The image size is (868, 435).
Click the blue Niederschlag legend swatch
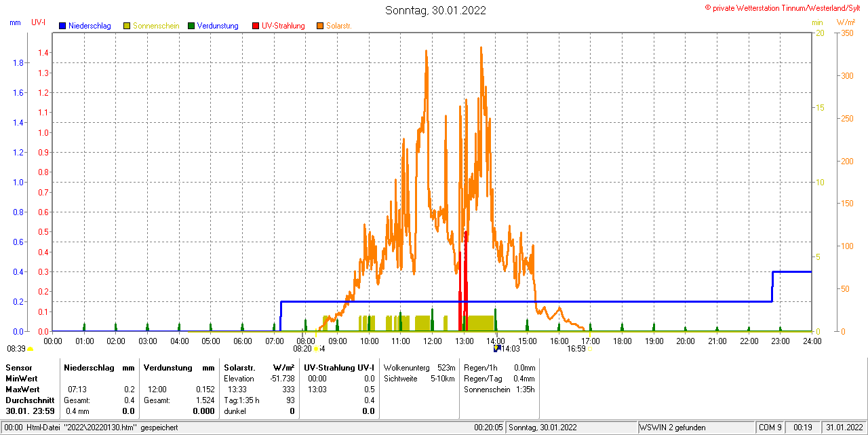coord(62,26)
